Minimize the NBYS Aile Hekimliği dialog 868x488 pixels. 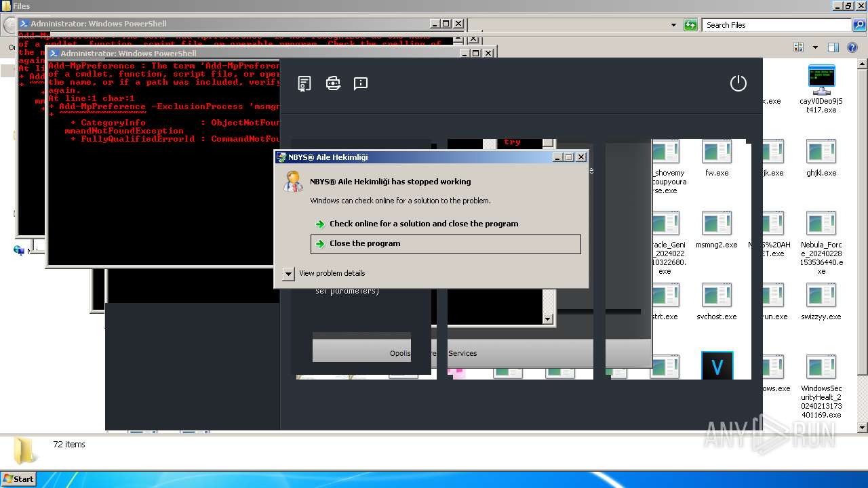(557, 157)
